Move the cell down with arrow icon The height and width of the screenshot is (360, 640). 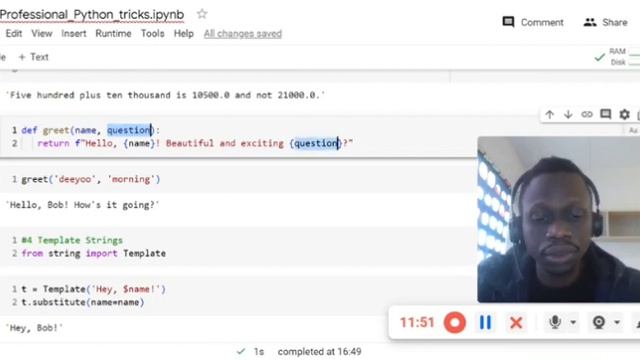pyautogui.click(x=568, y=115)
